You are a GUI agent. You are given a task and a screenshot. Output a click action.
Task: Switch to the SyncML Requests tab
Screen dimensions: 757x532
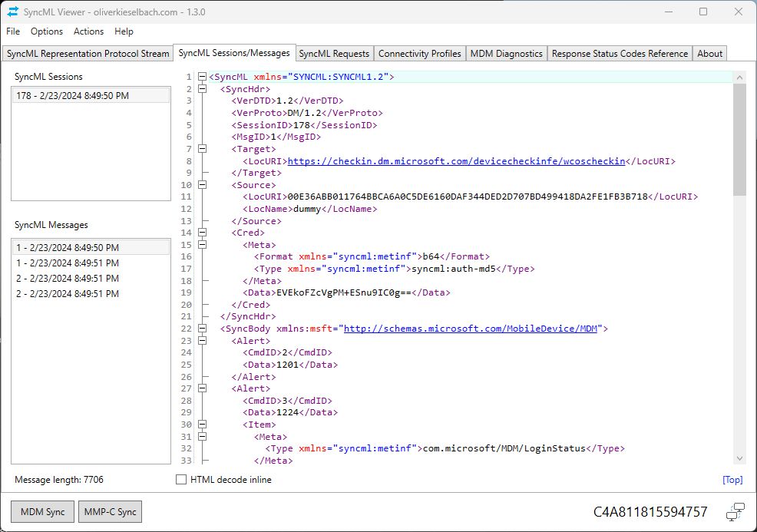coord(334,53)
